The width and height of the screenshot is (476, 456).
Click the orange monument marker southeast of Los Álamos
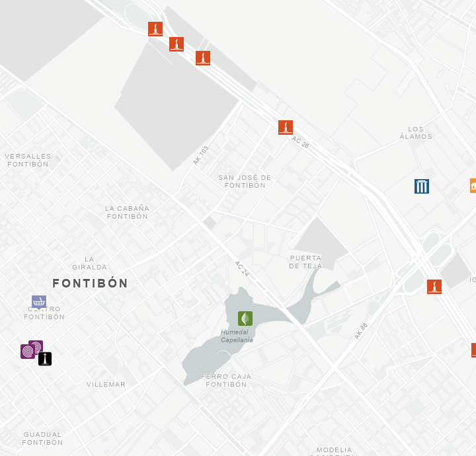[x=434, y=287]
